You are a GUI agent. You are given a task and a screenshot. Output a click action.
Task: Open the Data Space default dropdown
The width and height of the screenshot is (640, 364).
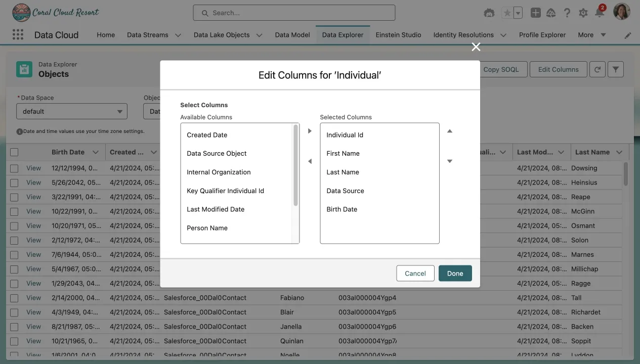click(x=71, y=111)
